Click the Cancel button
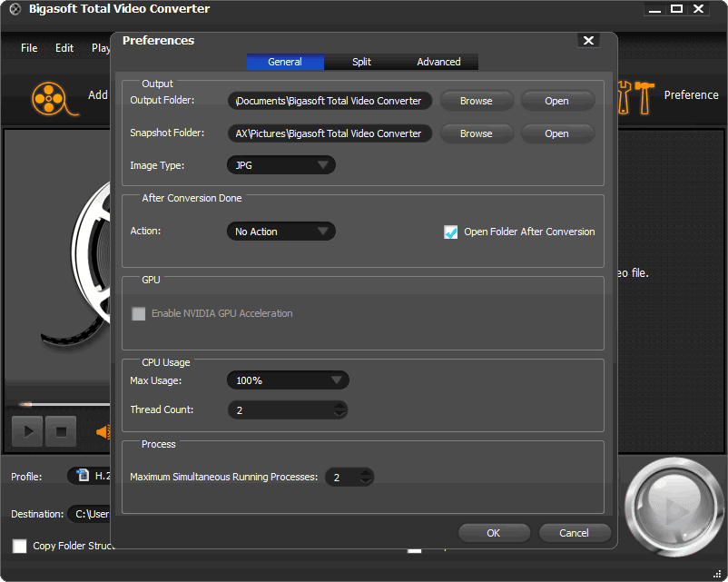The image size is (728, 582). click(x=575, y=533)
